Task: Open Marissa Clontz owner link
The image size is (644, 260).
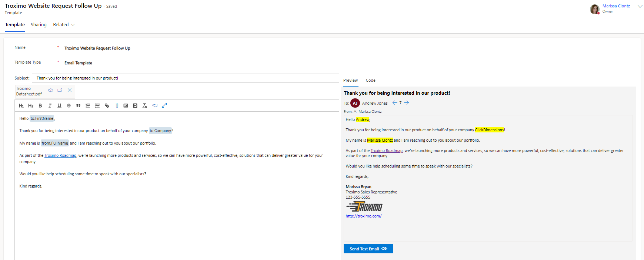Action: coord(616,6)
